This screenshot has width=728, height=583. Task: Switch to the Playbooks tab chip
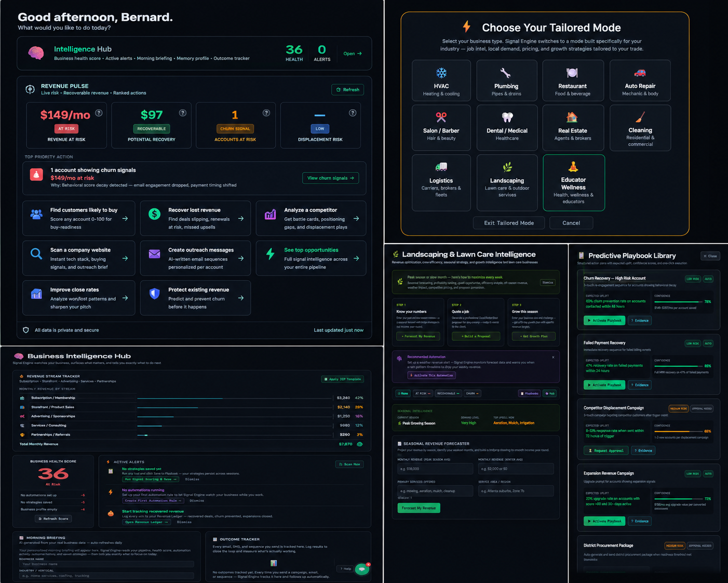coord(530,393)
